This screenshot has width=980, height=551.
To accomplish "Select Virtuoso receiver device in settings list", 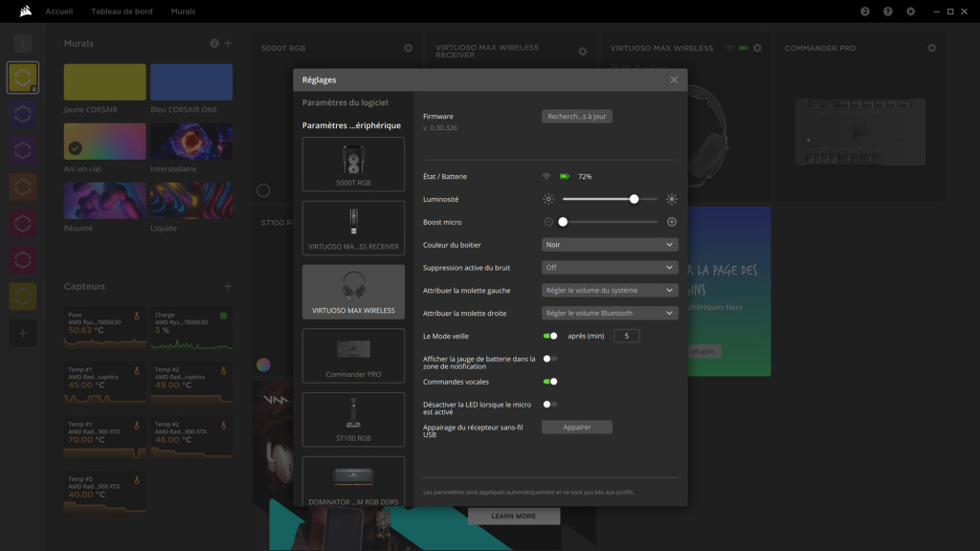I will click(353, 228).
